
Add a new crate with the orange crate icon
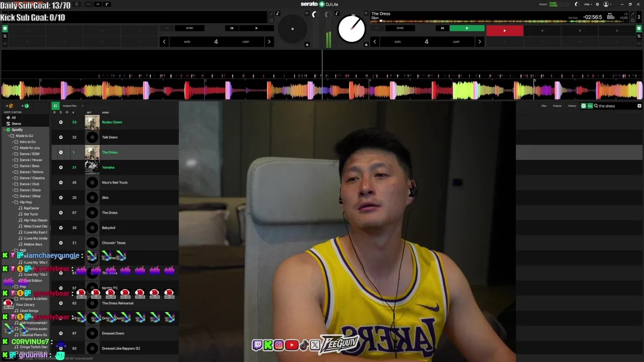point(10,106)
